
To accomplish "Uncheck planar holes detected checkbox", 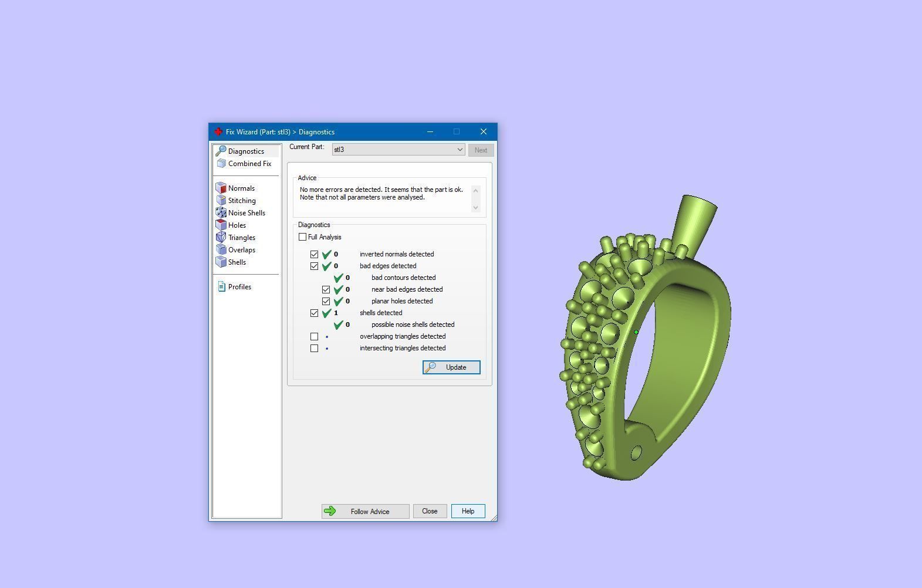I will click(326, 302).
